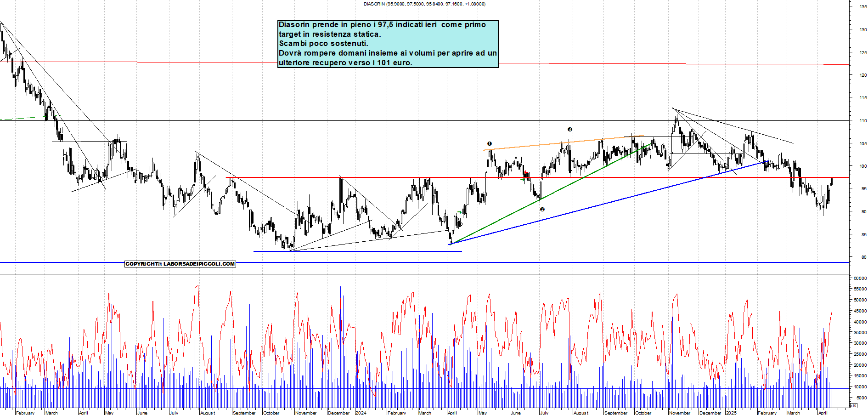Click the line "ulteriore recupero verso i 101 euro."
The width and height of the screenshot is (868, 415).
click(345, 63)
